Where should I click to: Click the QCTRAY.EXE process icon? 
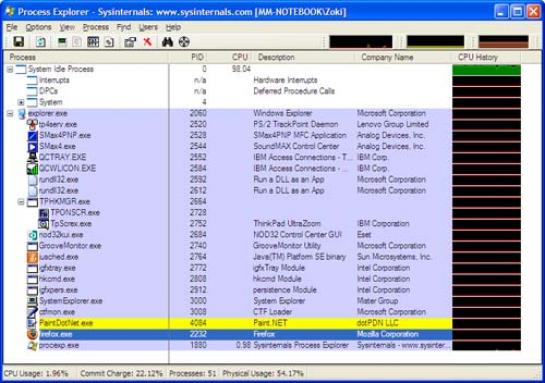tap(32, 157)
